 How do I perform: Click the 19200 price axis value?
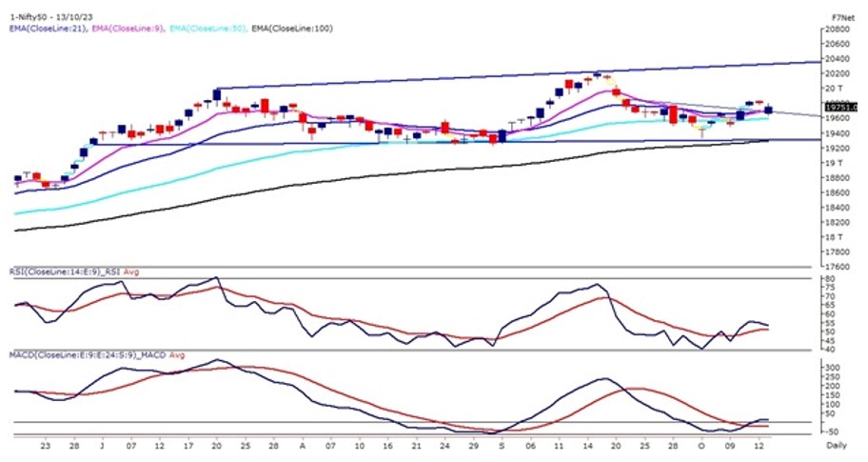(x=838, y=149)
